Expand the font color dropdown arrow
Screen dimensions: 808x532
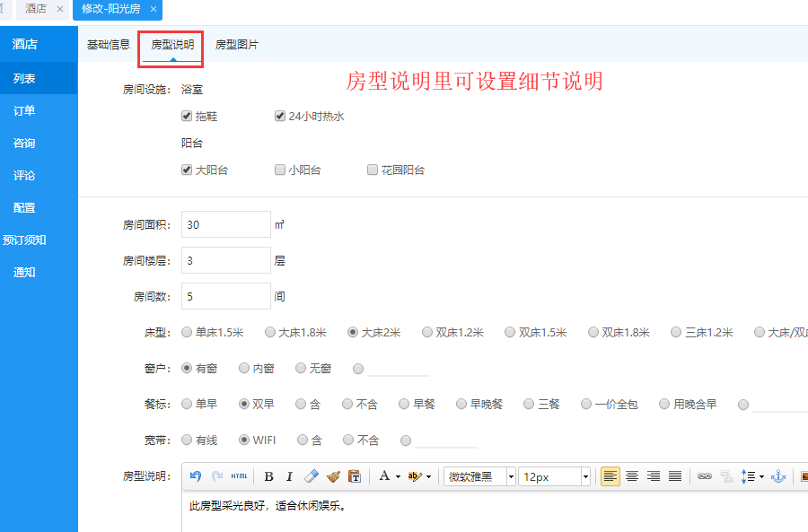(398, 476)
